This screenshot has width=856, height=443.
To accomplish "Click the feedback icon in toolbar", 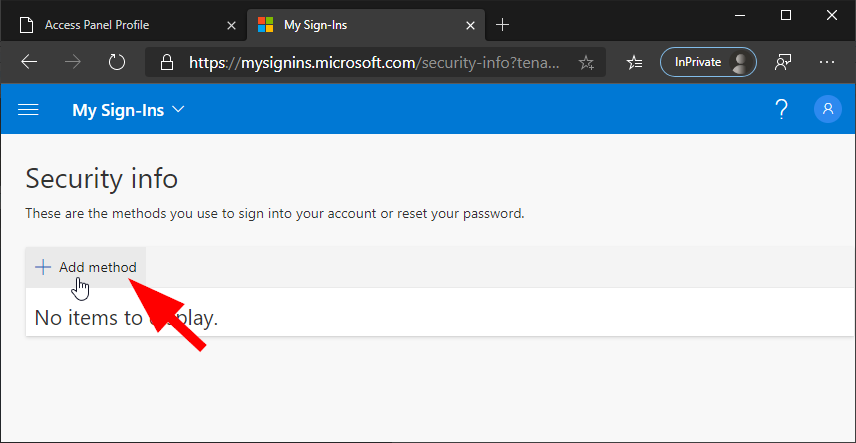I will point(783,62).
